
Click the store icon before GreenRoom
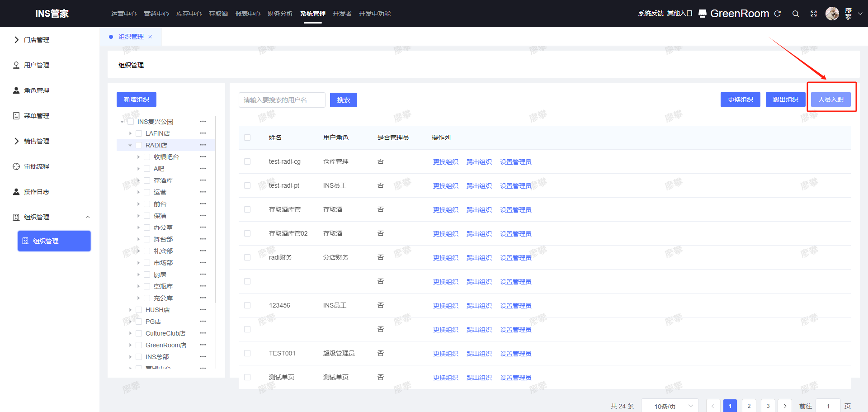(703, 14)
